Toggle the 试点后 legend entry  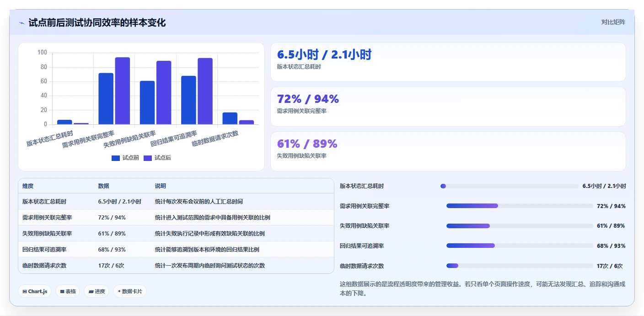tap(157, 158)
